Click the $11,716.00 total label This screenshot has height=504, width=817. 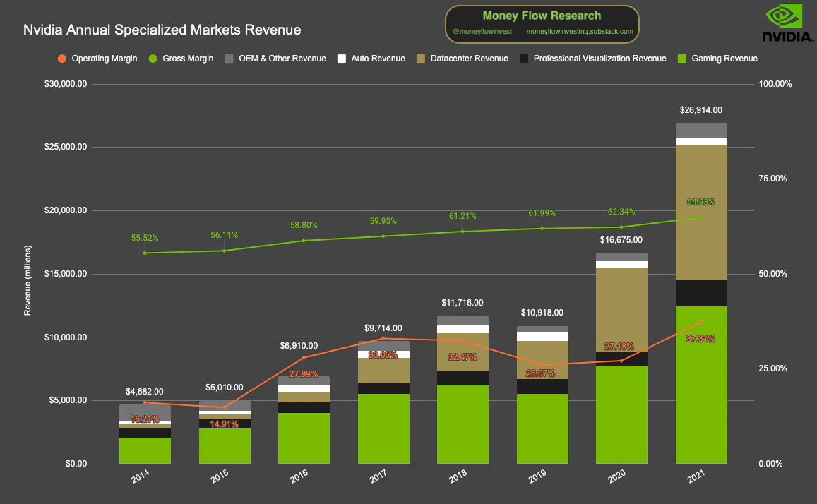click(463, 303)
